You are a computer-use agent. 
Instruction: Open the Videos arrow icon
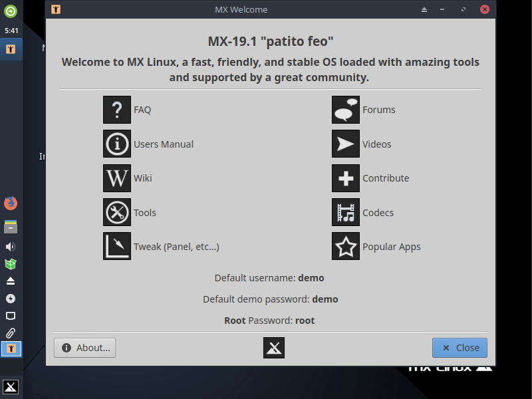click(x=345, y=144)
